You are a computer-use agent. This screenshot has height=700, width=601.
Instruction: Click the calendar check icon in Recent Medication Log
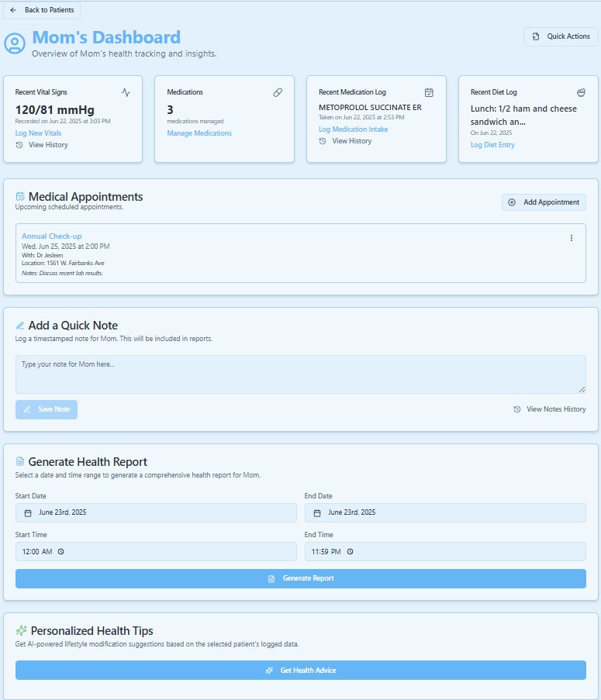pos(429,92)
